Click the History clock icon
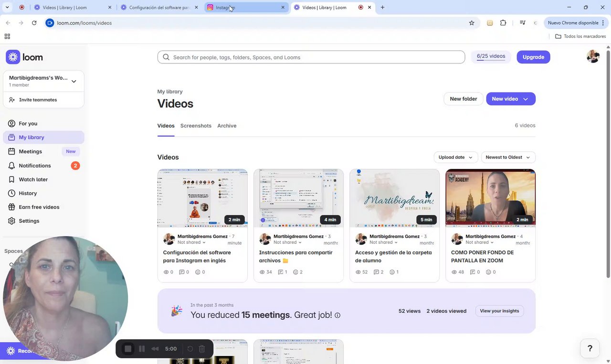This screenshot has width=611, height=364. click(x=11, y=193)
